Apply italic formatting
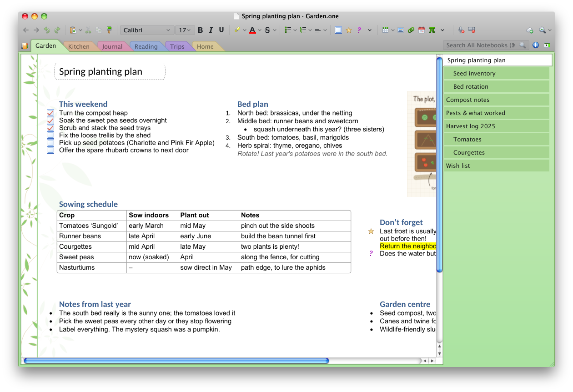Screen dimensions: 573x392 211,30
